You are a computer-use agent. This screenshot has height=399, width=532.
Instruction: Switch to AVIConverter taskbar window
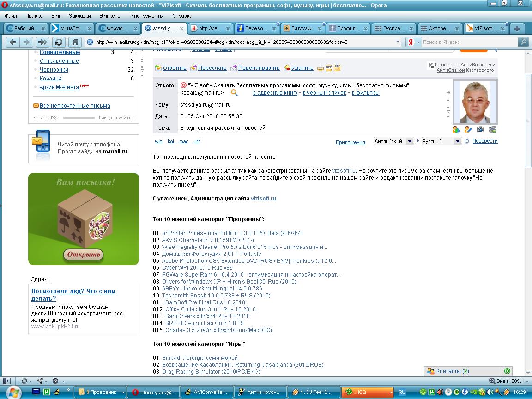207,392
